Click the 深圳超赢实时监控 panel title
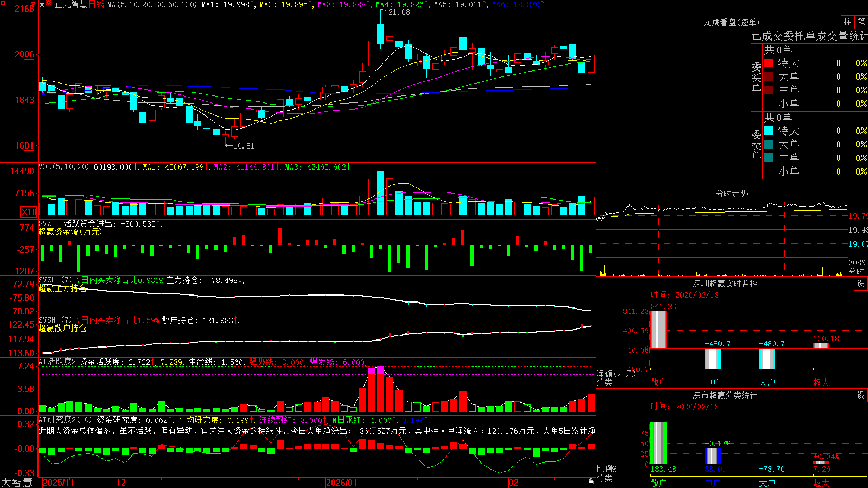 tap(725, 284)
